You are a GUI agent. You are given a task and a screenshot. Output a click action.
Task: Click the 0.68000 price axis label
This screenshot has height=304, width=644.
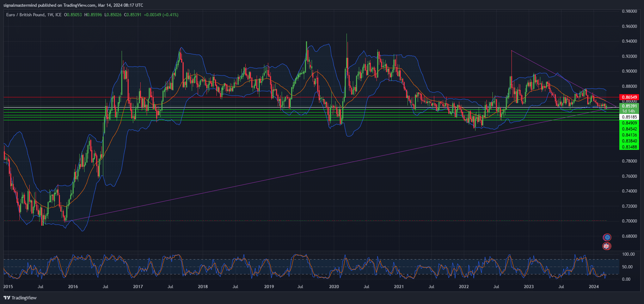pyautogui.click(x=629, y=236)
